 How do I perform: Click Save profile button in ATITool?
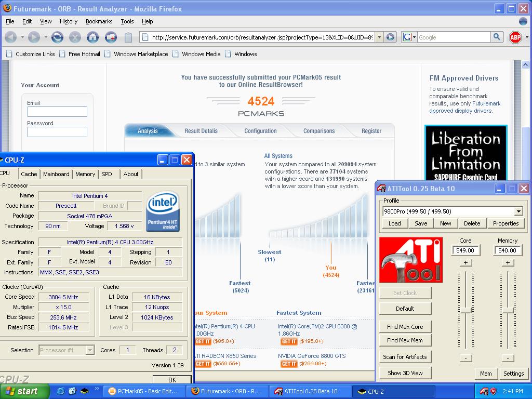point(421,223)
